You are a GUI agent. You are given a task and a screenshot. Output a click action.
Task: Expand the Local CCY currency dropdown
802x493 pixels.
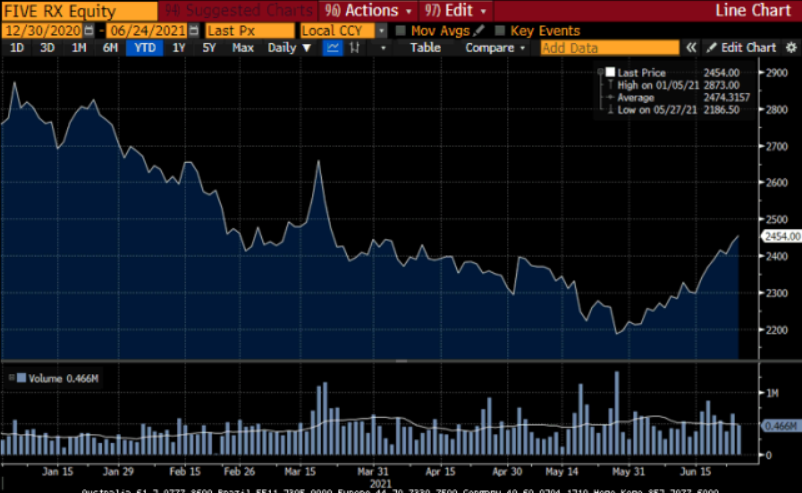pos(381,31)
